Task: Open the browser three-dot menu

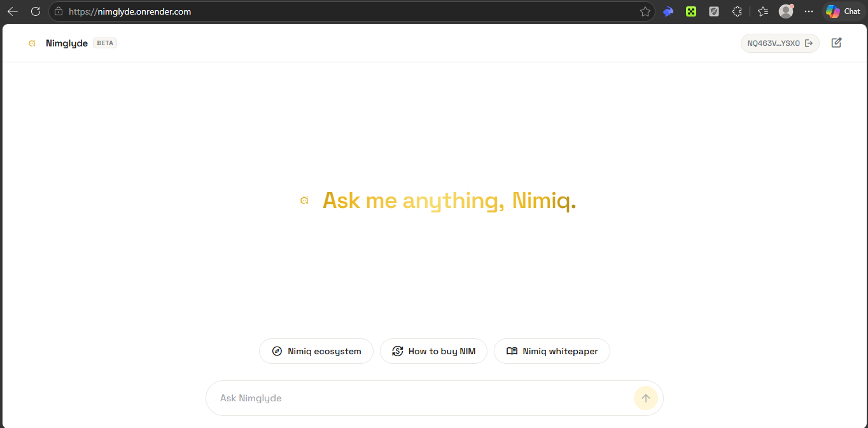Action: (809, 11)
